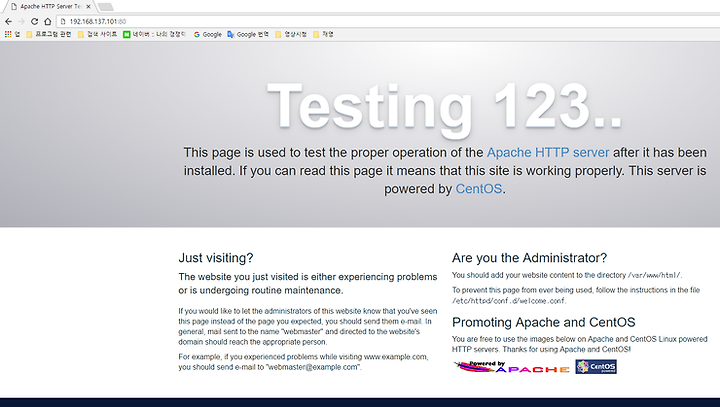Viewport: 720px width, 407px height.
Task: Open the Google 번역 bookmark
Action: point(248,34)
